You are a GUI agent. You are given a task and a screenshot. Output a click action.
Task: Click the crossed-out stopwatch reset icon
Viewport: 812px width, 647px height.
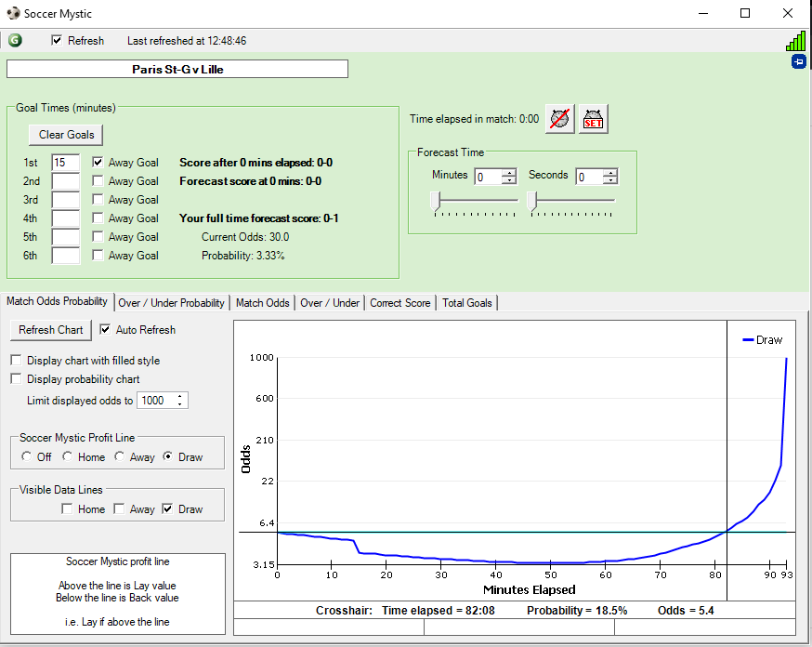pyautogui.click(x=559, y=119)
